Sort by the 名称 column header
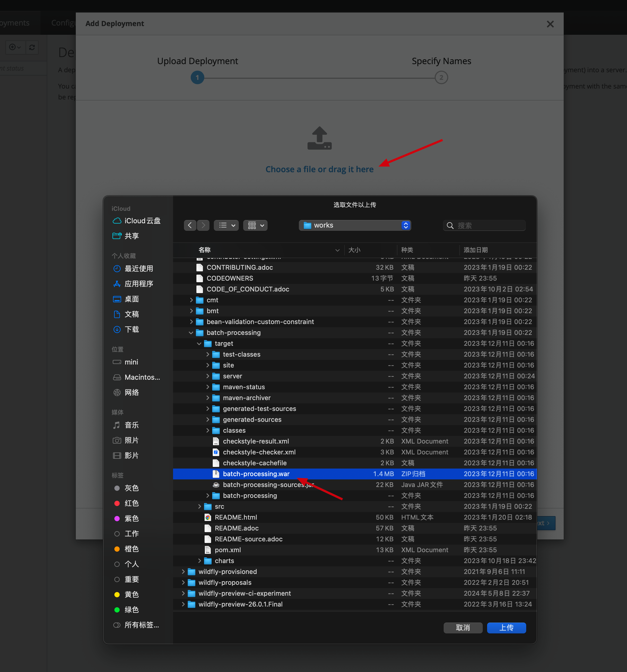The image size is (627, 672). pos(205,250)
